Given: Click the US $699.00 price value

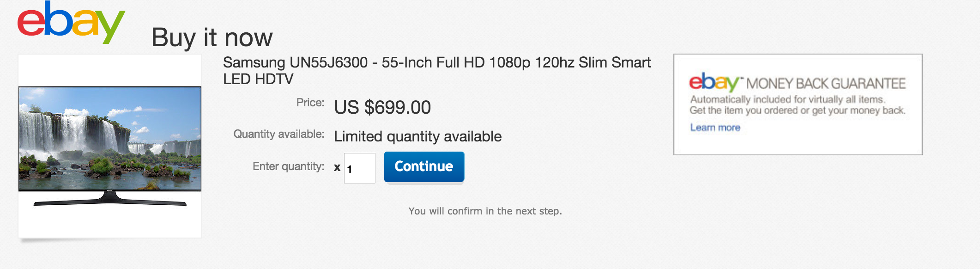Looking at the screenshot, I should (382, 107).
